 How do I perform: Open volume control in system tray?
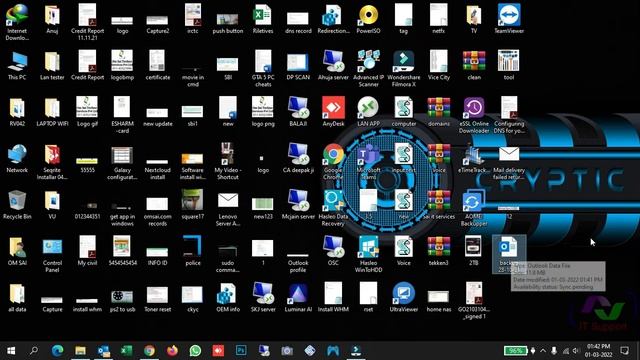pos(576,350)
